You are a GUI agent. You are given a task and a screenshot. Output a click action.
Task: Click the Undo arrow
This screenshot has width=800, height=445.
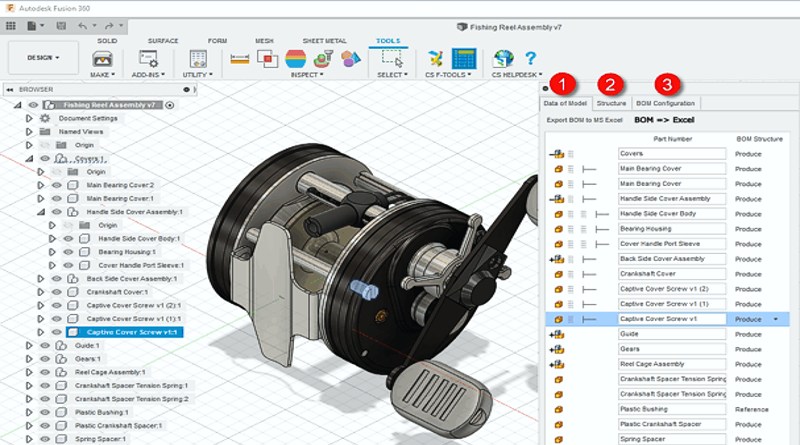[x=83, y=26]
